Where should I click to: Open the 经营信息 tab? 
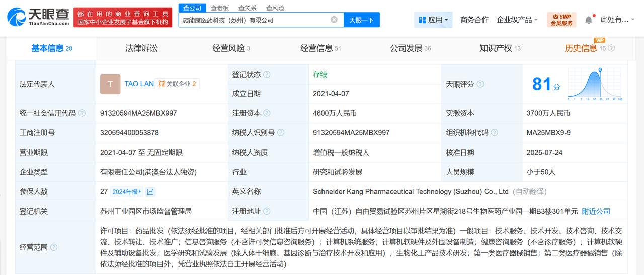[320, 48]
